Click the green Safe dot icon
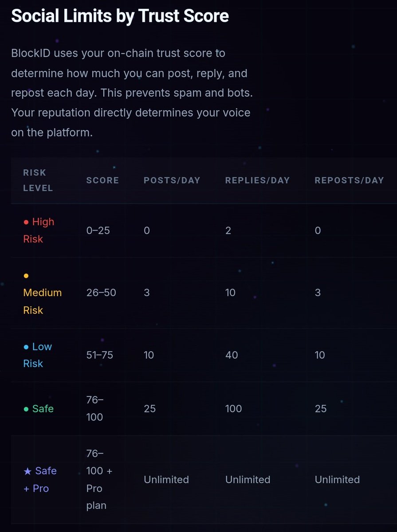 pos(26,409)
